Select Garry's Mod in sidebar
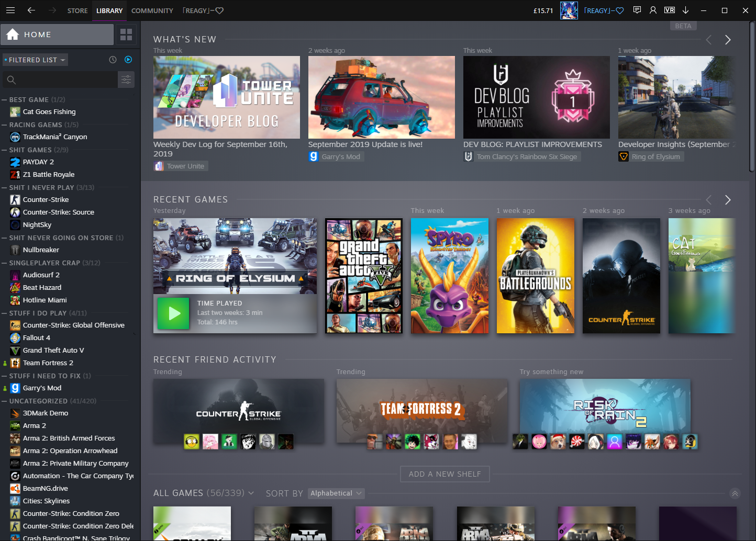 coord(42,388)
